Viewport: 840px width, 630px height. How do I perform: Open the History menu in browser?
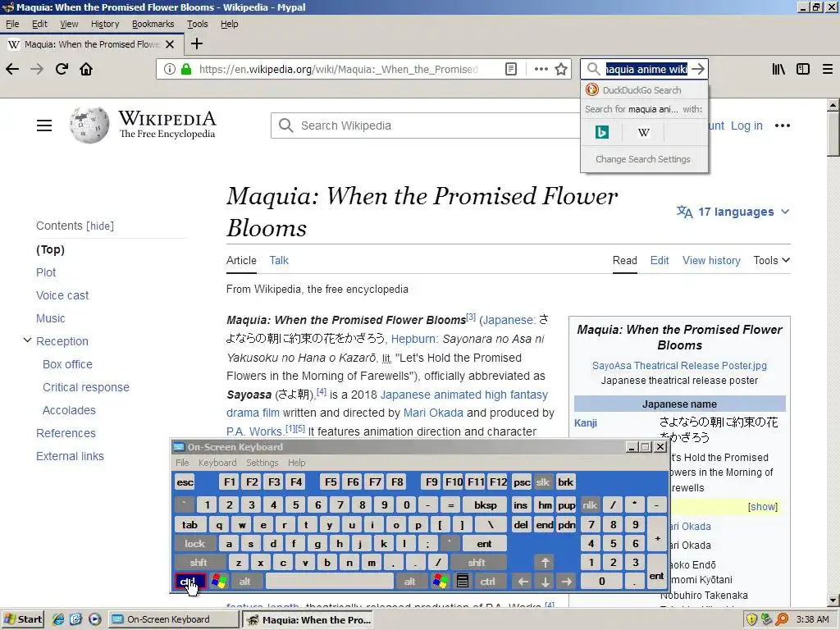(105, 24)
